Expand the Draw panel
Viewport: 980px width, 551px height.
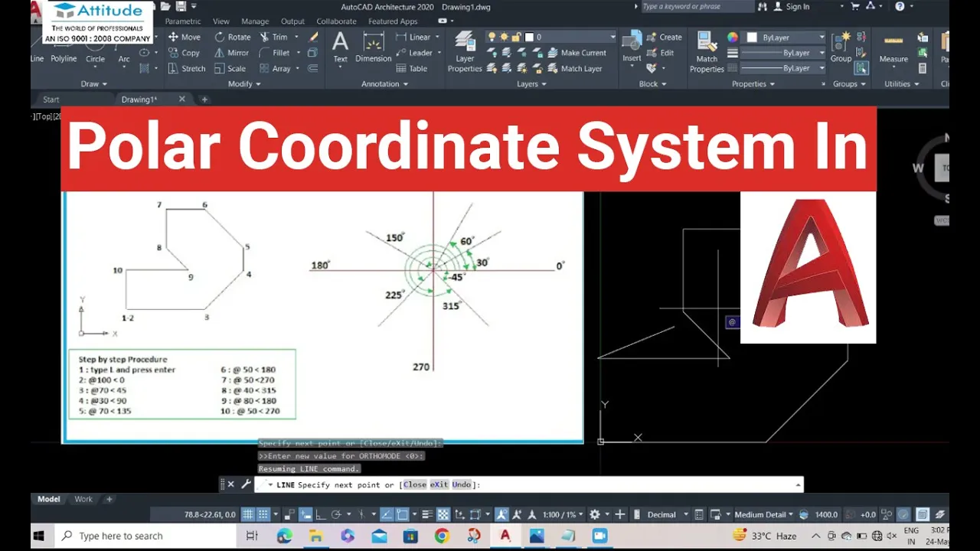pos(94,84)
